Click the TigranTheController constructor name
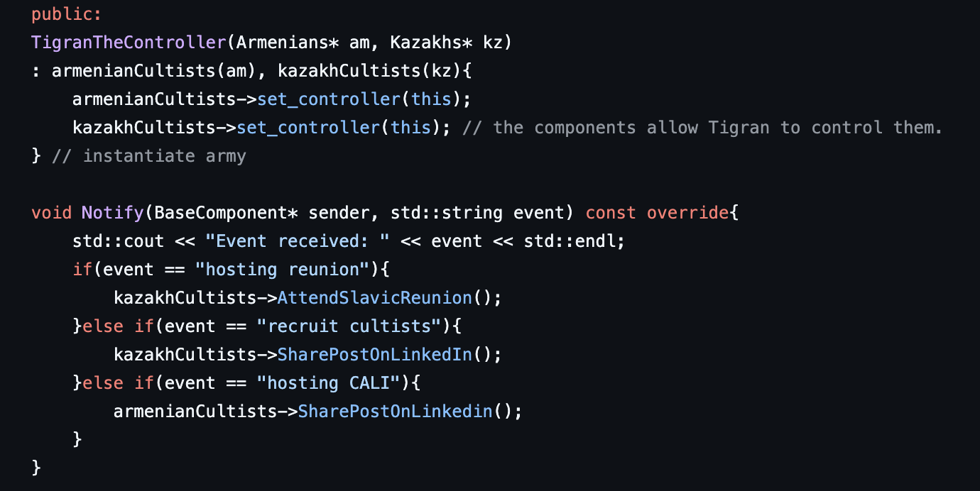The image size is (980, 491). click(x=129, y=42)
